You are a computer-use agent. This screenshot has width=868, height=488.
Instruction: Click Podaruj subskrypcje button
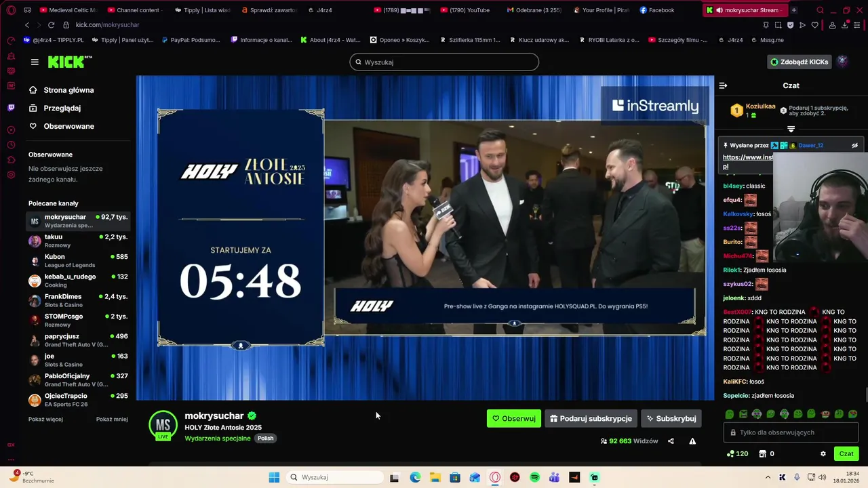point(591,418)
